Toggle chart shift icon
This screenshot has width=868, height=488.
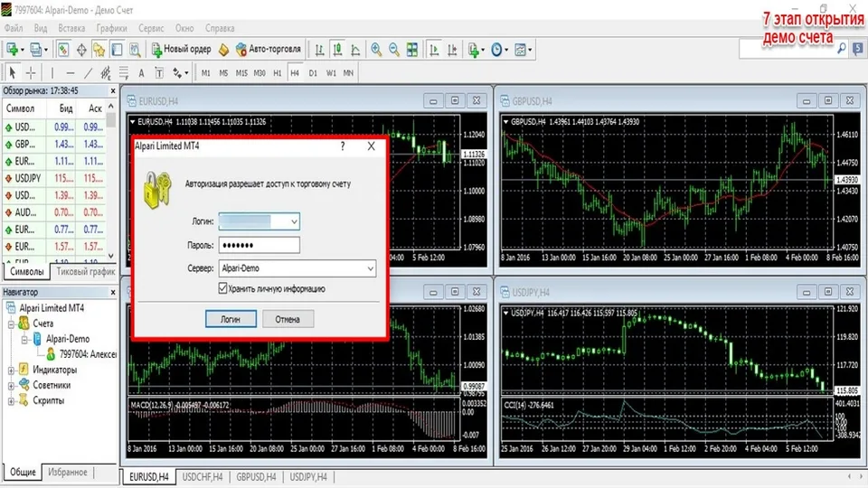tap(452, 50)
